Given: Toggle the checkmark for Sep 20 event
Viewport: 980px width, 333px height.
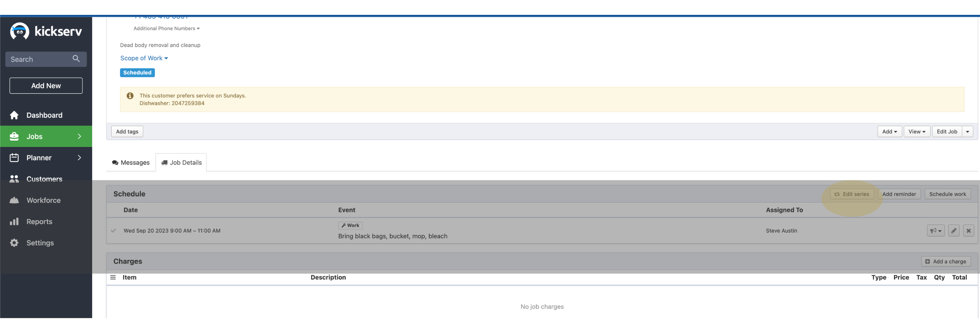Looking at the screenshot, I should click(x=113, y=231).
